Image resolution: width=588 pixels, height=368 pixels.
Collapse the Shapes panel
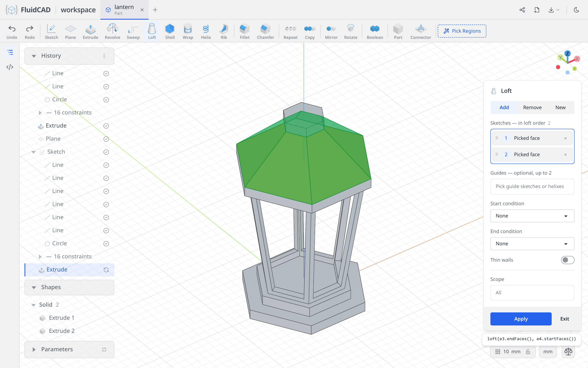(x=34, y=287)
